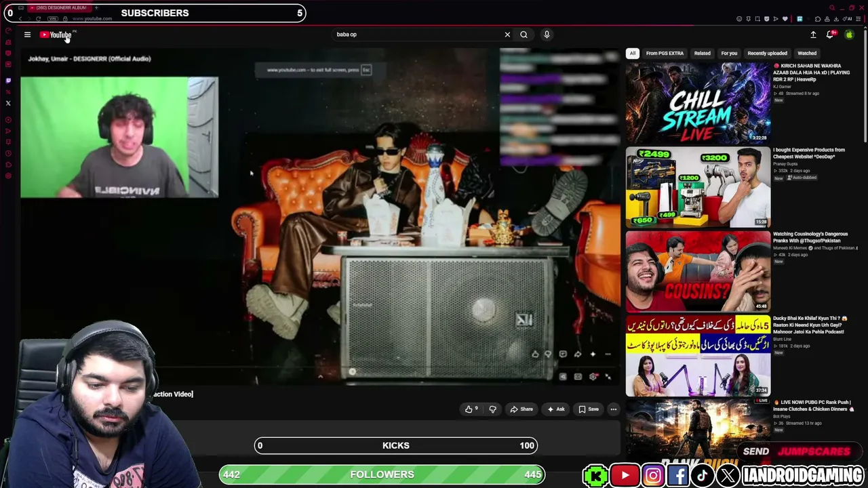This screenshot has width=868, height=488.
Task: Open in-player comments icon
Action: coord(563,354)
